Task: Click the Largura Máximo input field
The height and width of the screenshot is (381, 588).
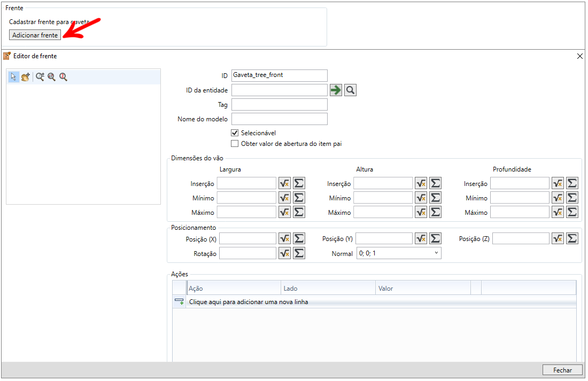Action: tap(246, 212)
